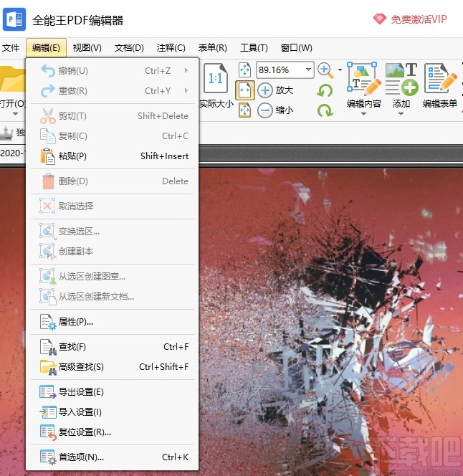Click the PDF editor app logo icon
Image resolution: width=463 pixels, height=476 pixels.
(x=14, y=19)
